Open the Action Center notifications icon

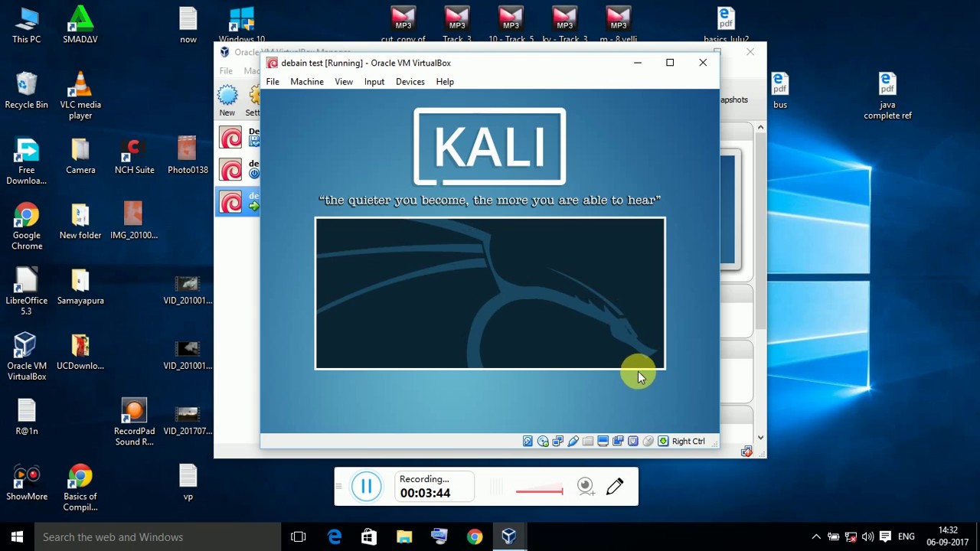[x=886, y=537]
